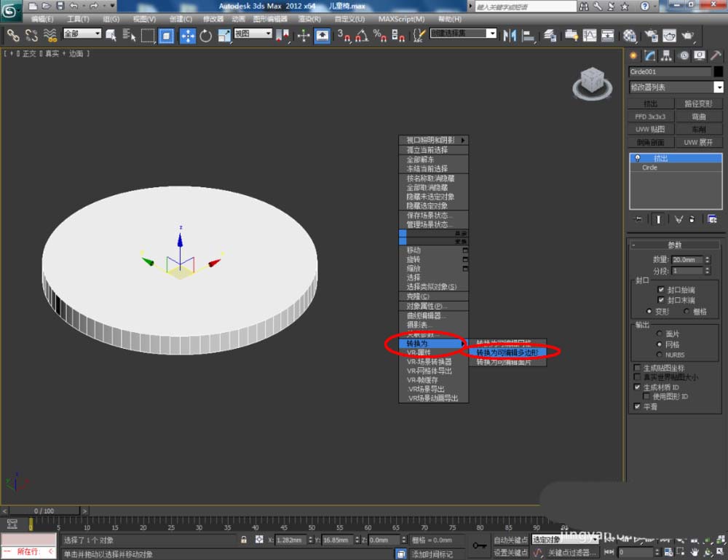
Task: Enable 生成贴图坐标 checkbox
Action: (x=638, y=368)
